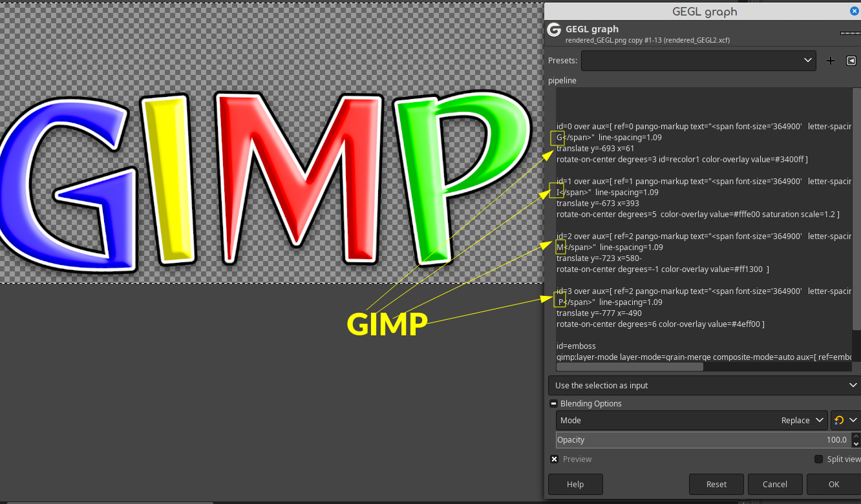
Task: Click the line containing value=#4eff00
Action: [x=661, y=324]
